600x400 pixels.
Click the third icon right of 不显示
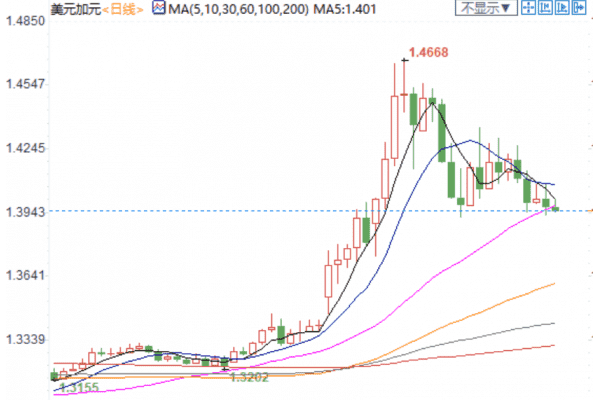pos(562,9)
